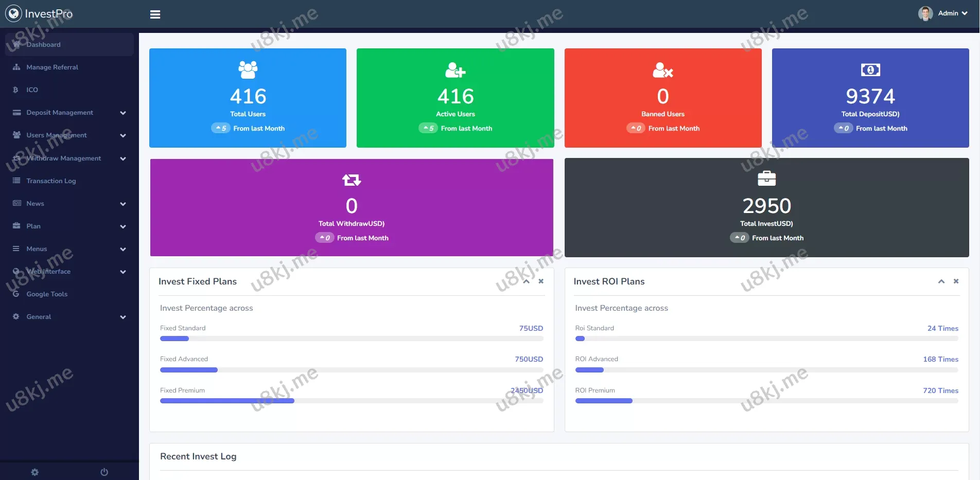Close the Invest ROI Plans panel
This screenshot has width=980, height=480.
956,281
